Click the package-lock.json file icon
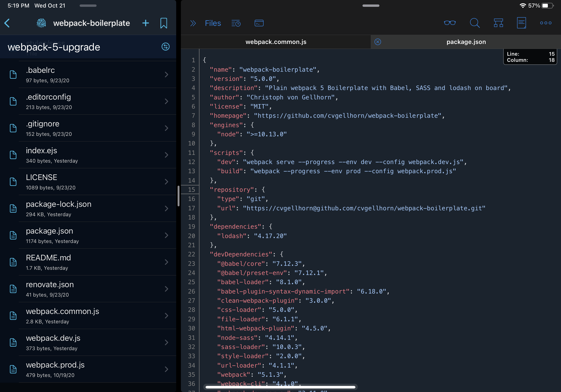561x392 pixels. [x=13, y=208]
